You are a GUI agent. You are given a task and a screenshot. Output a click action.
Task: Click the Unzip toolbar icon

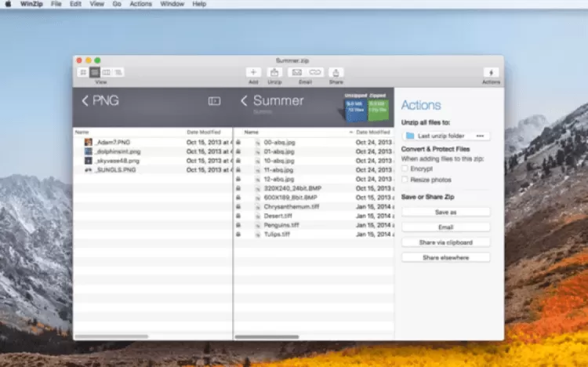pos(274,72)
